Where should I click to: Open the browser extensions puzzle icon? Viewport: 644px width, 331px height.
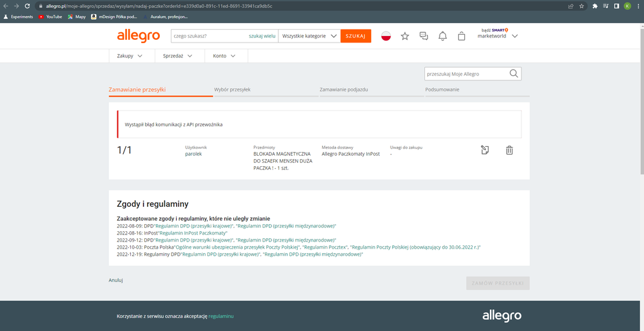pos(595,6)
